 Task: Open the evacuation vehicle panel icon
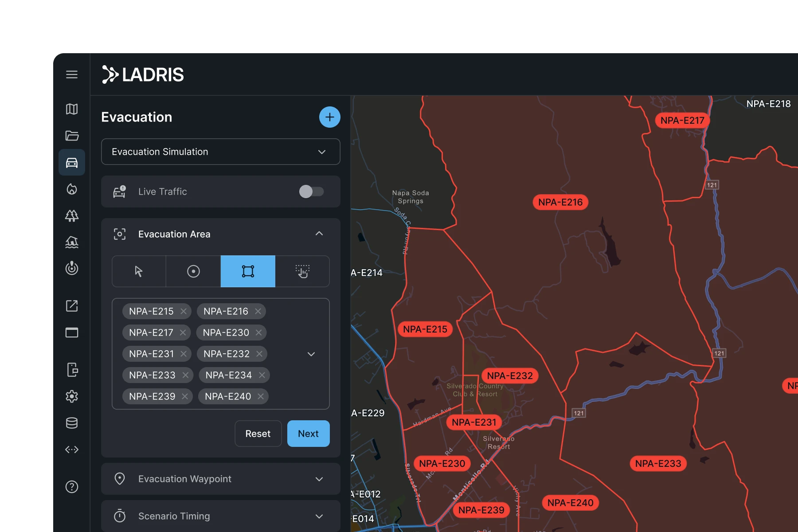[71, 162]
